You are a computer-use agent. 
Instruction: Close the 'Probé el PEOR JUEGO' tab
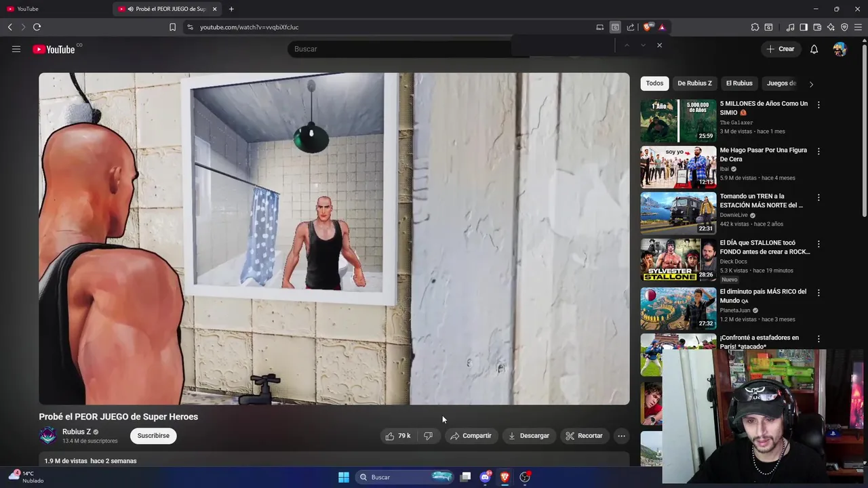click(x=214, y=9)
